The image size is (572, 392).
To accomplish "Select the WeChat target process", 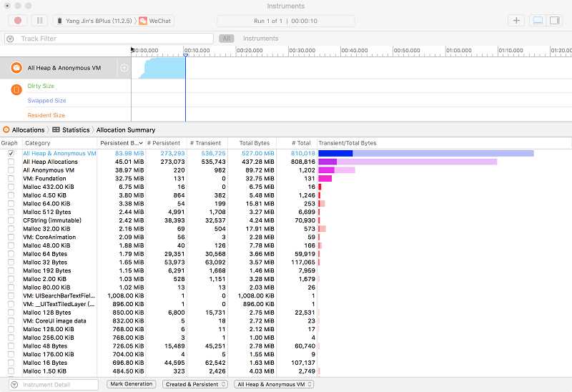I will click(x=155, y=21).
